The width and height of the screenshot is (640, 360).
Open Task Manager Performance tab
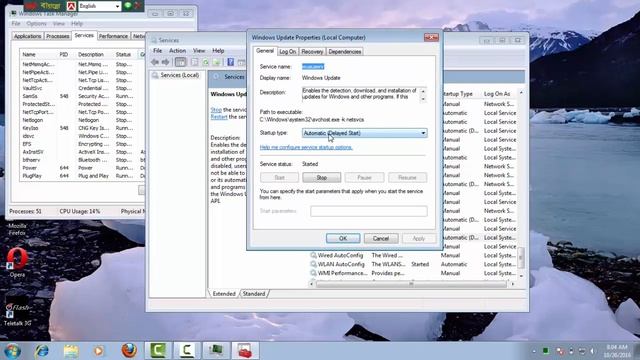click(x=113, y=36)
